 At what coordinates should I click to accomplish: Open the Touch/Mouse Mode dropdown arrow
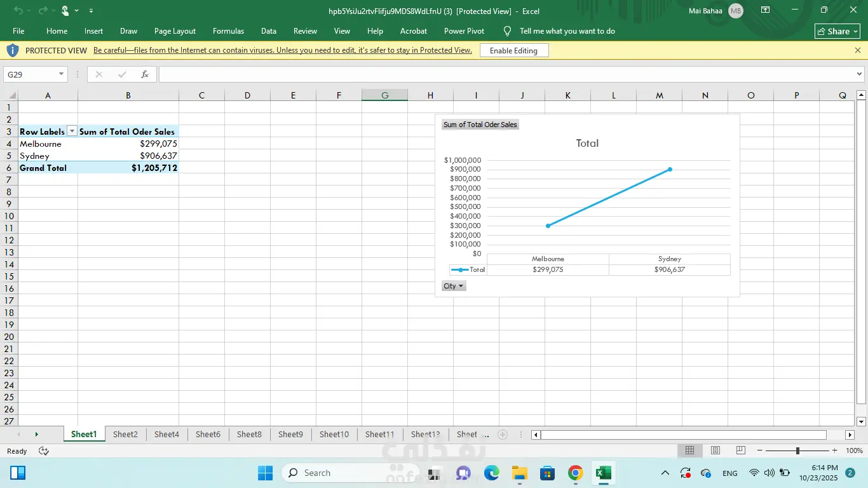pyautogui.click(x=77, y=11)
